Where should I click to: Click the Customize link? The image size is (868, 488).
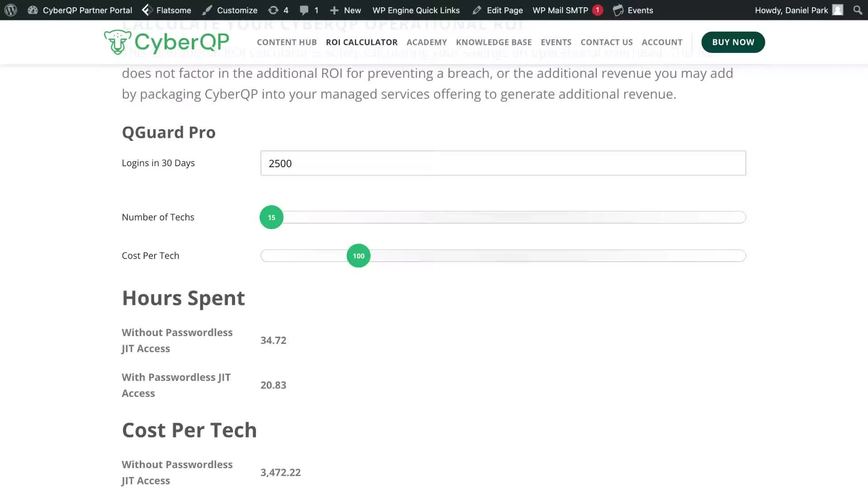(x=237, y=10)
